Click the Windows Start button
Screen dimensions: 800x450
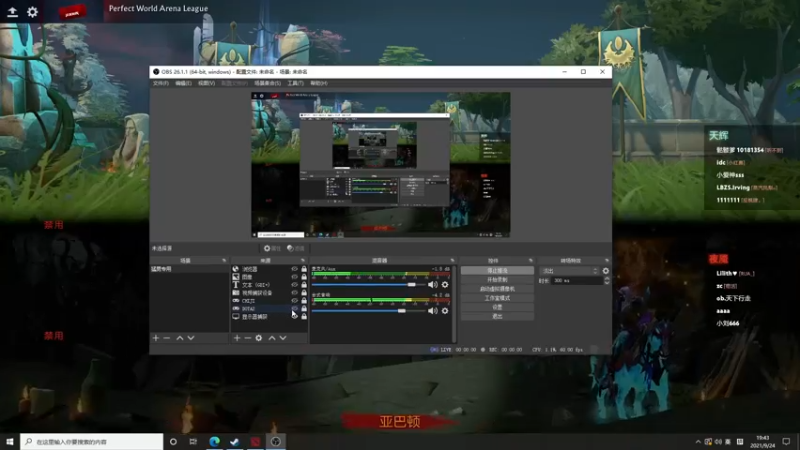(10, 442)
